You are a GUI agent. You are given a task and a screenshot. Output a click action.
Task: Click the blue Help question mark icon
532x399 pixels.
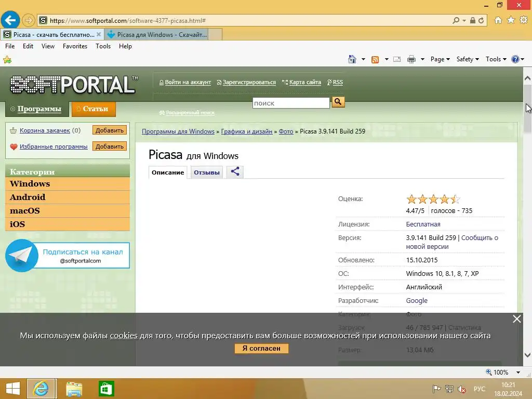tap(515, 59)
